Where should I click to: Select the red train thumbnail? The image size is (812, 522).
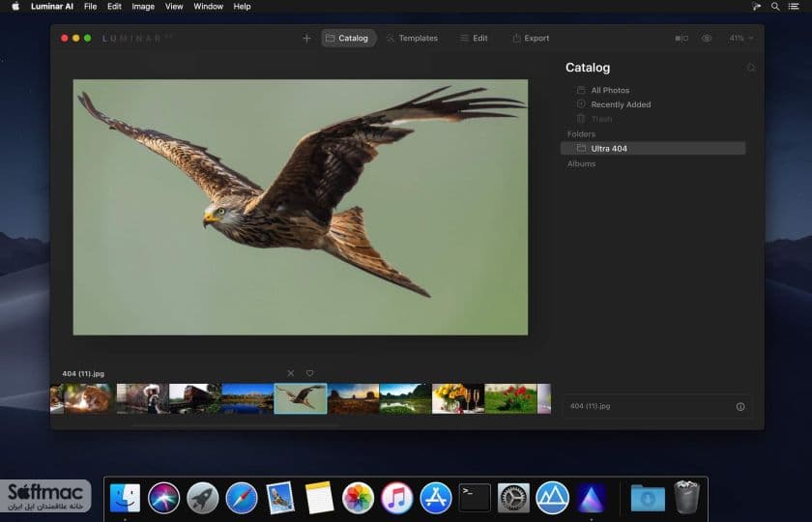[195, 398]
